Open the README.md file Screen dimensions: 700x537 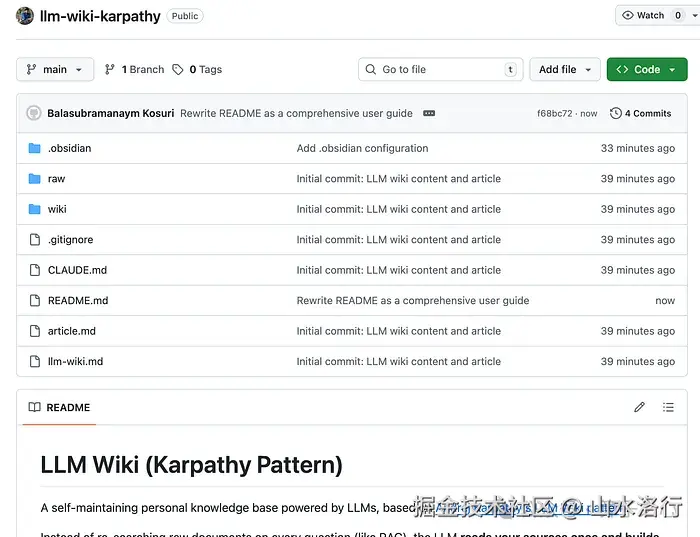(x=78, y=300)
